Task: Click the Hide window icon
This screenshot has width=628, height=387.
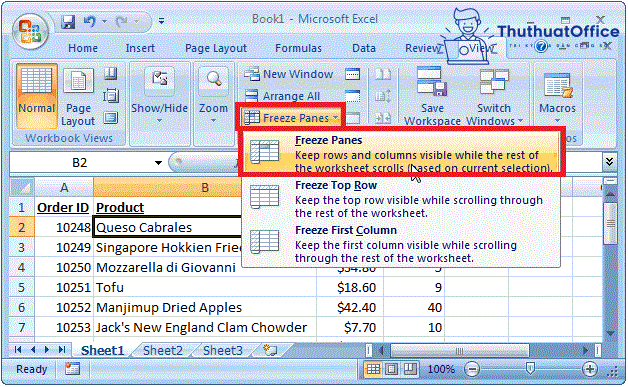Action: [352, 96]
